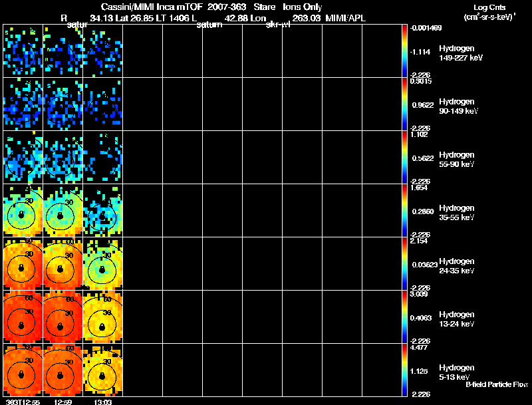Click the 'Stare' text in the title

coord(264,7)
